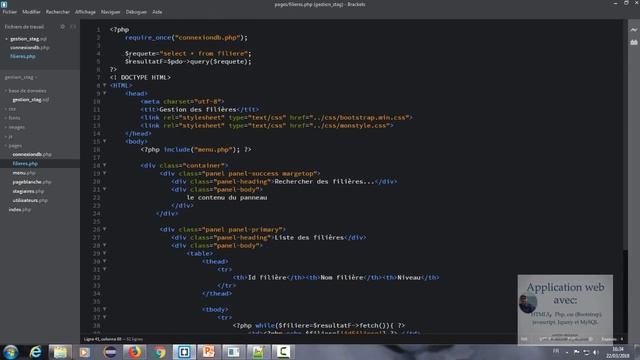Screen dimensions: 640x360
Task: Click the network tray icon
Action: 586,352
